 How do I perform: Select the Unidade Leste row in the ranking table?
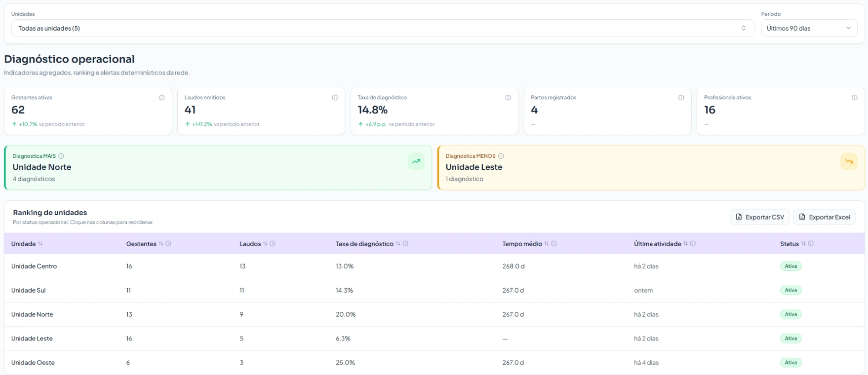[434, 338]
